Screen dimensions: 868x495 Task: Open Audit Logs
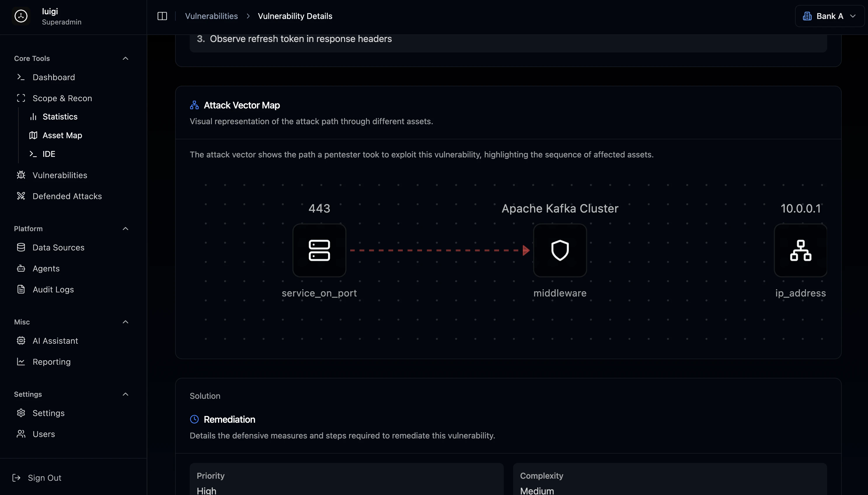tap(53, 290)
